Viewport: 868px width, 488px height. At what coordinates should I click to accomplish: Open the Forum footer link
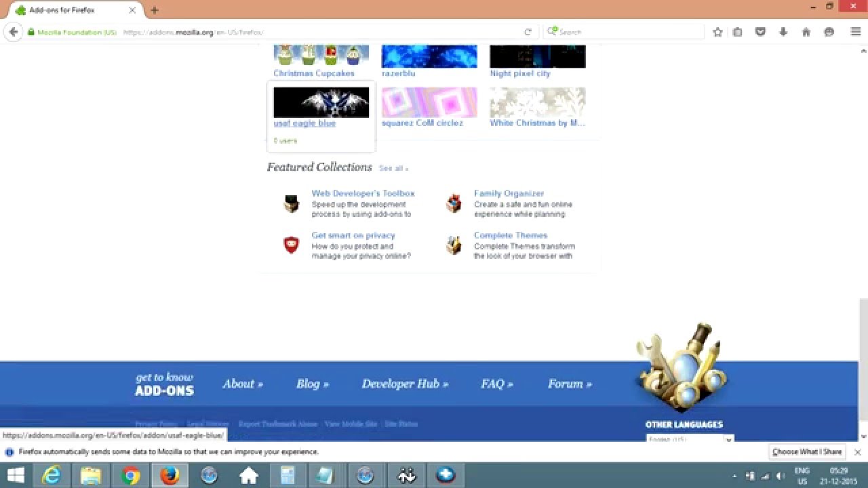point(570,384)
